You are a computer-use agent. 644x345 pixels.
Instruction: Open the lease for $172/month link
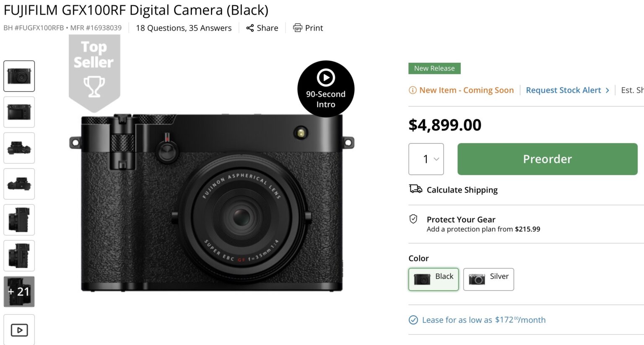(x=484, y=320)
